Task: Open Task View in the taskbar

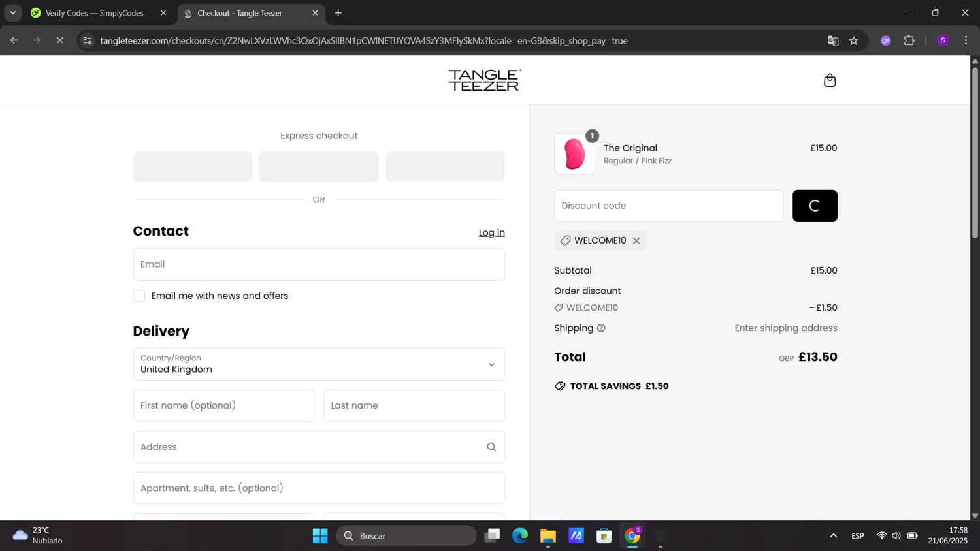Action: pyautogui.click(x=492, y=536)
